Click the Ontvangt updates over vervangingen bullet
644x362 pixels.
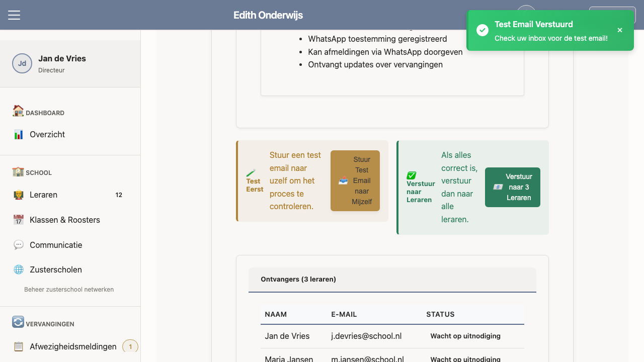pyautogui.click(x=375, y=64)
